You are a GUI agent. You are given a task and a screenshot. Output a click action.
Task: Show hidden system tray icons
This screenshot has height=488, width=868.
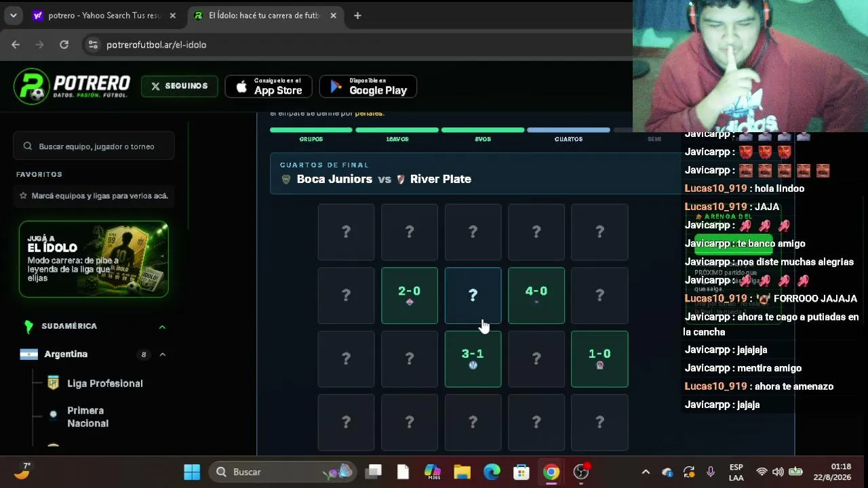[646, 472]
